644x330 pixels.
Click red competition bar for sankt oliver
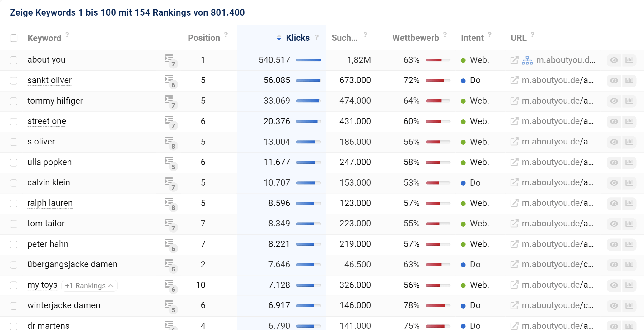click(x=438, y=80)
